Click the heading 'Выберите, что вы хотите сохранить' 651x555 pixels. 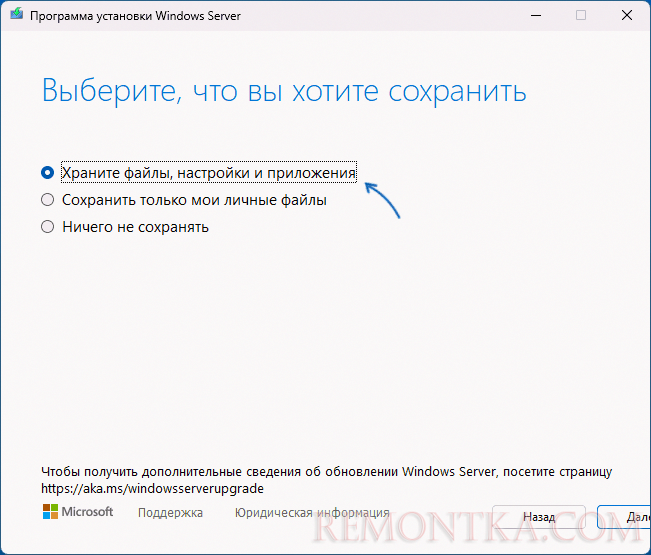(284, 90)
